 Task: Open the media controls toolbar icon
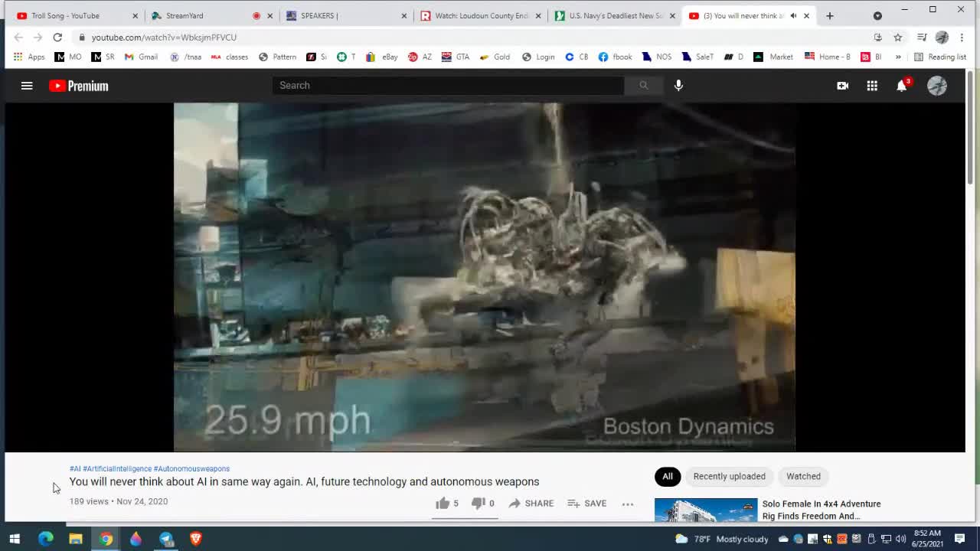pyautogui.click(x=922, y=37)
